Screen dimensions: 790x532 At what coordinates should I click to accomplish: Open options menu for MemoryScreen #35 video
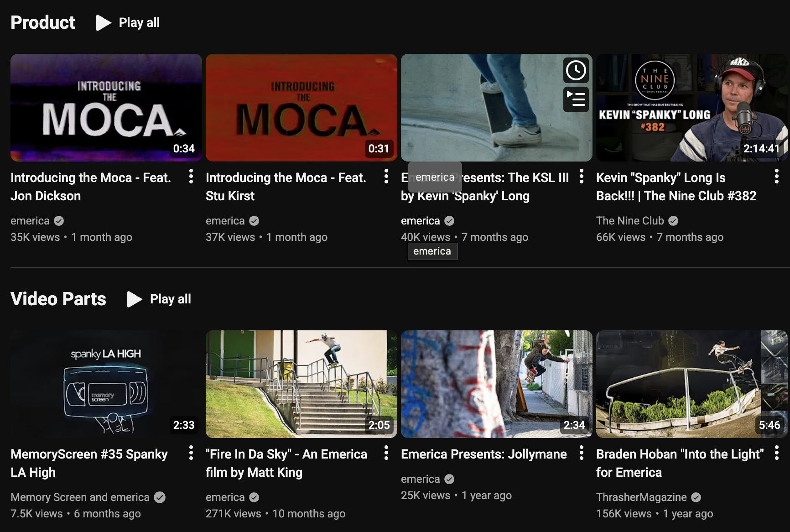[x=191, y=453]
